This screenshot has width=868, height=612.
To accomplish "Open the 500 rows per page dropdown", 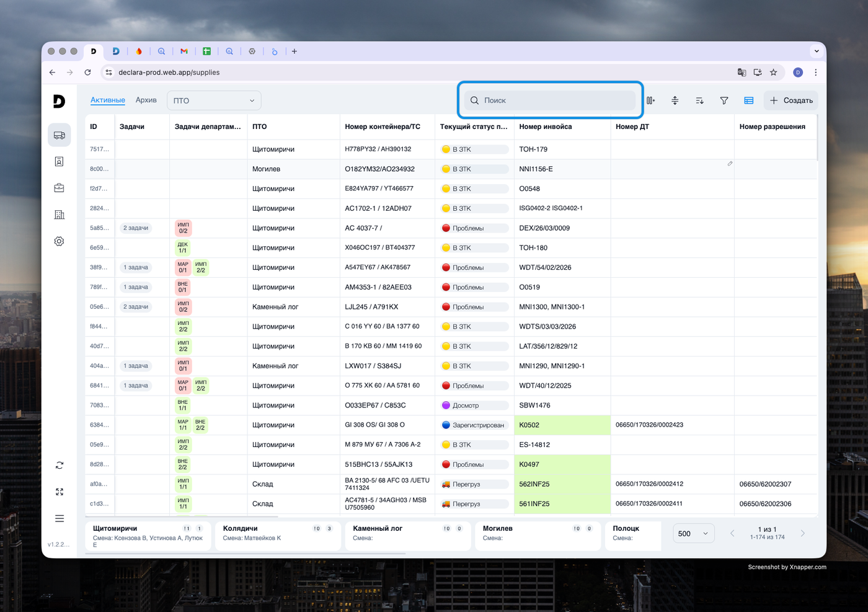I will 694,533.
